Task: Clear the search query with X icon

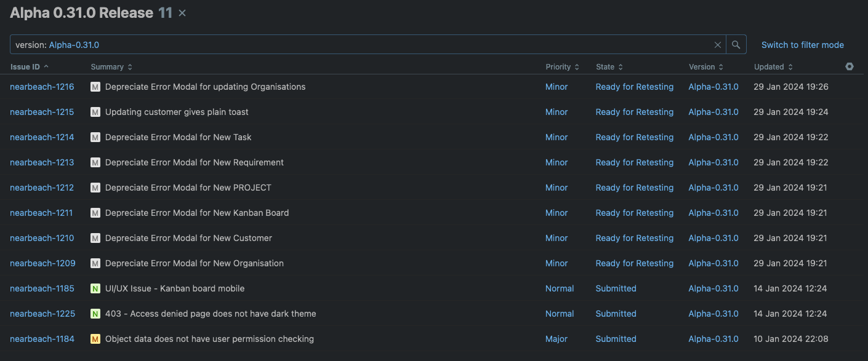Action: pyautogui.click(x=717, y=45)
